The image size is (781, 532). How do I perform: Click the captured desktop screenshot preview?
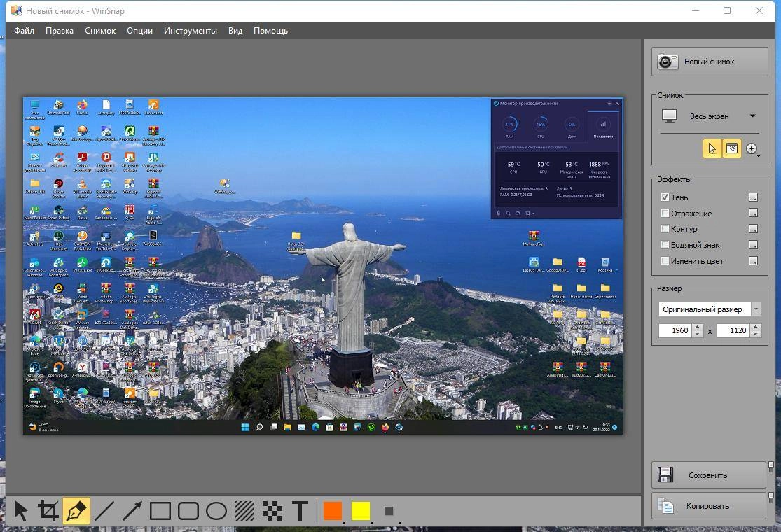323,266
